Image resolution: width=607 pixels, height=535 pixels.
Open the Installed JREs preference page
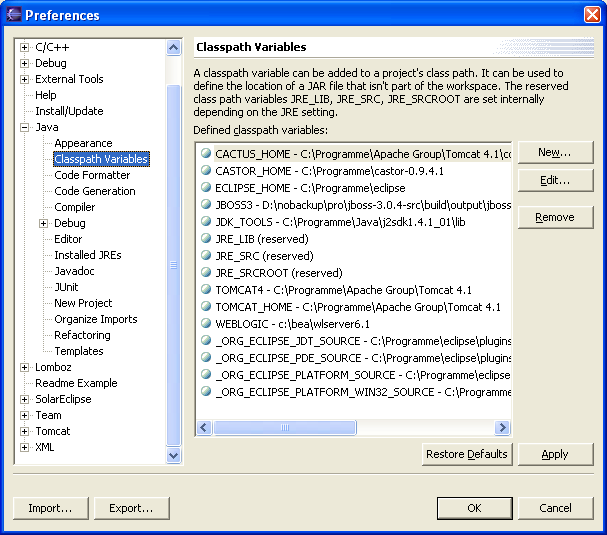pyautogui.click(x=88, y=255)
